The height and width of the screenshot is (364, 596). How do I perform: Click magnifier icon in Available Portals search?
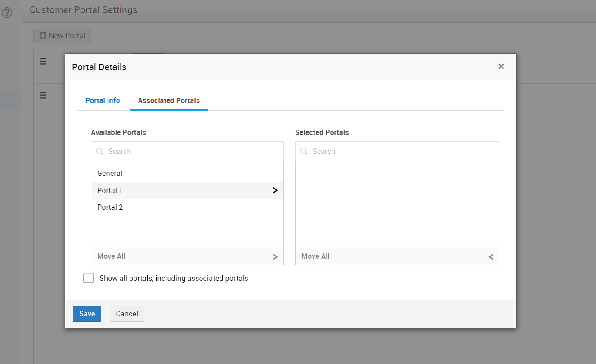[100, 152]
